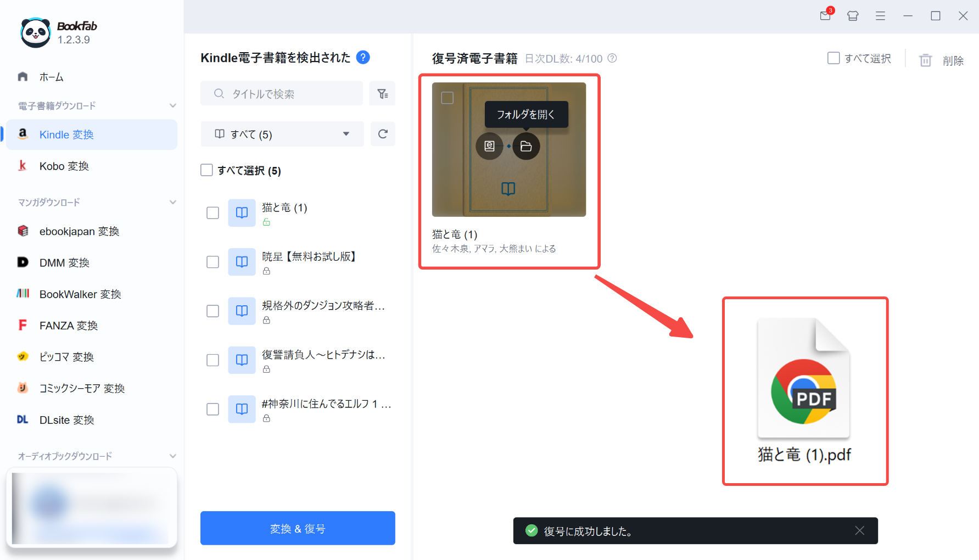Image resolution: width=979 pixels, height=560 pixels.
Task: Open the すべて (5) dropdown
Action: point(282,134)
